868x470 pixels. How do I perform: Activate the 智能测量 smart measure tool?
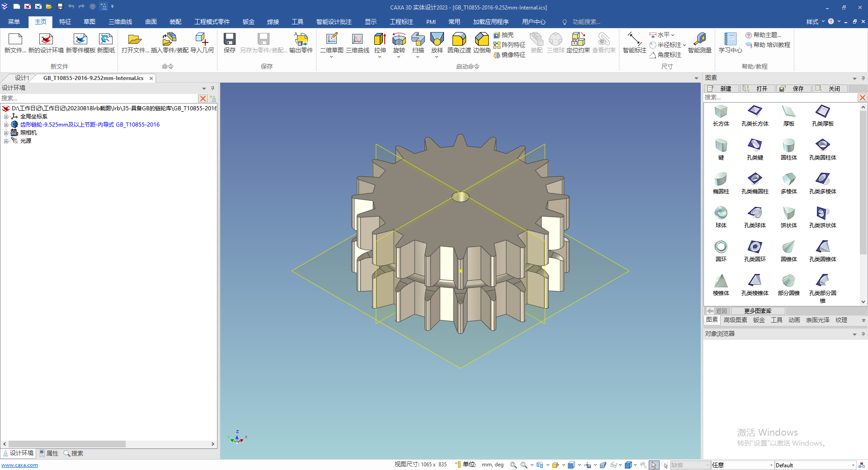pos(699,41)
